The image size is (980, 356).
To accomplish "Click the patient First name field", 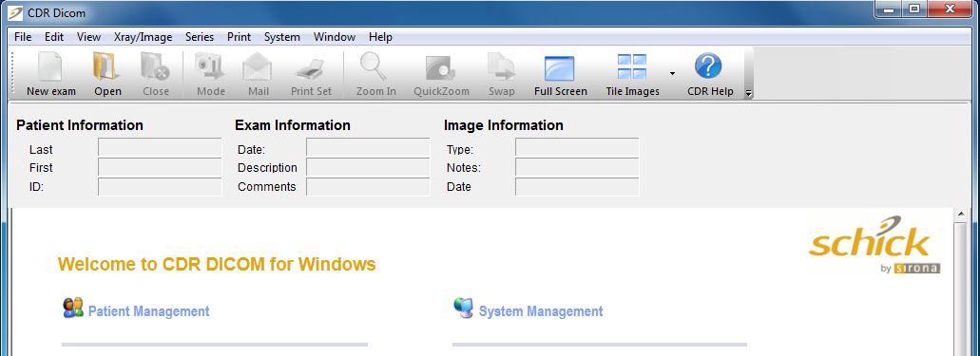I will 160,167.
